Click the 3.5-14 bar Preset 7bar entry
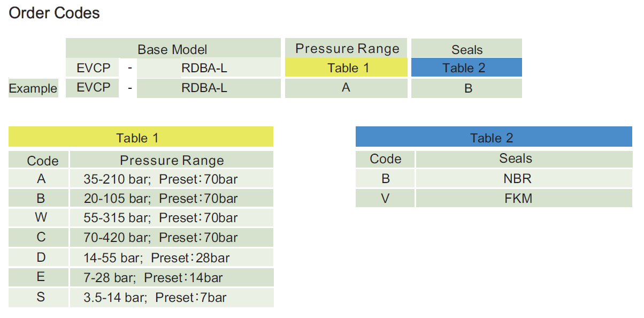This screenshot has width=644, height=318. [x=155, y=297]
